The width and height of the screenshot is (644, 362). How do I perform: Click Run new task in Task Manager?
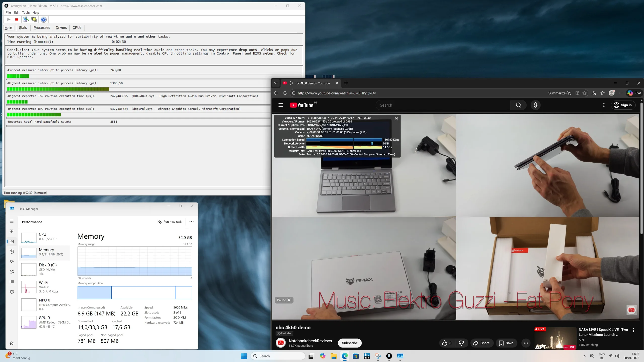click(x=170, y=222)
